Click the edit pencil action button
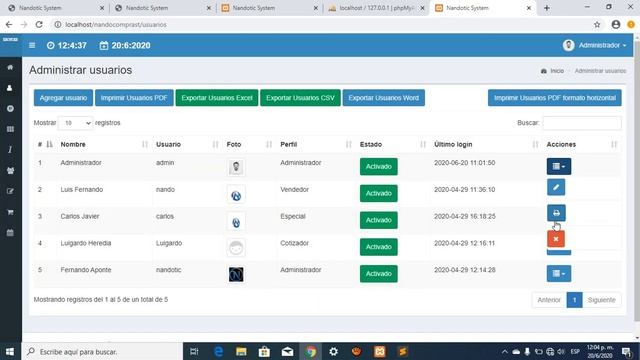The image size is (640, 360). (556, 187)
